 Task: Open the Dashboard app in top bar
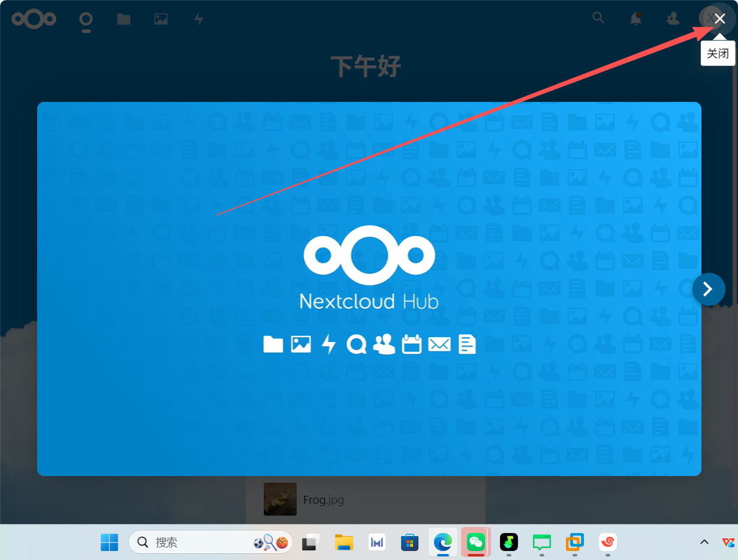pyautogui.click(x=86, y=19)
